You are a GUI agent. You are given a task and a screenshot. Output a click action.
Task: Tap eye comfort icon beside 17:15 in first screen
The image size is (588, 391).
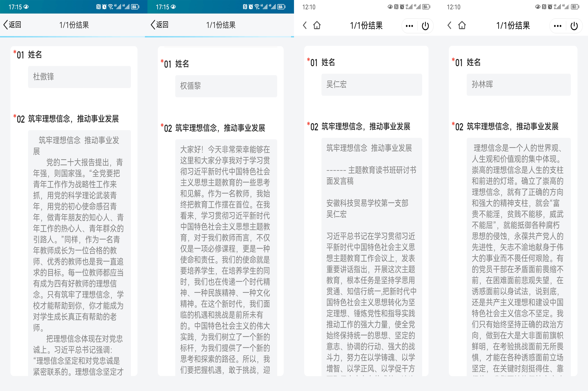click(x=26, y=7)
